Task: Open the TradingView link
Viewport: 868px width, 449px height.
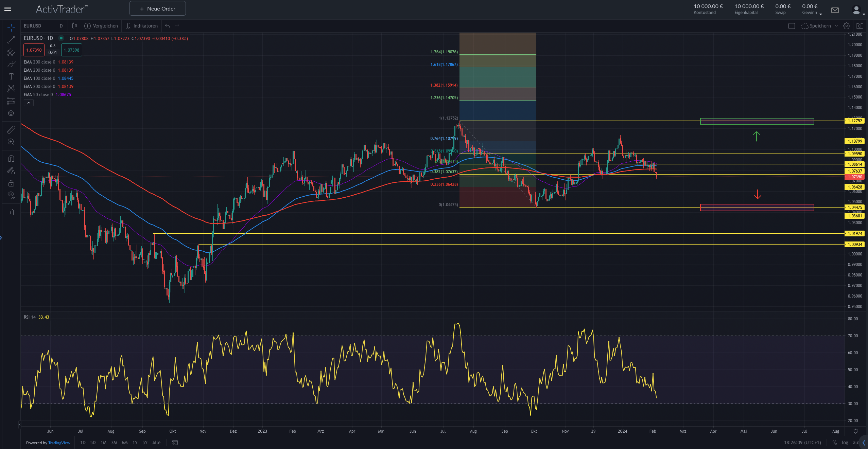Action: point(59,443)
